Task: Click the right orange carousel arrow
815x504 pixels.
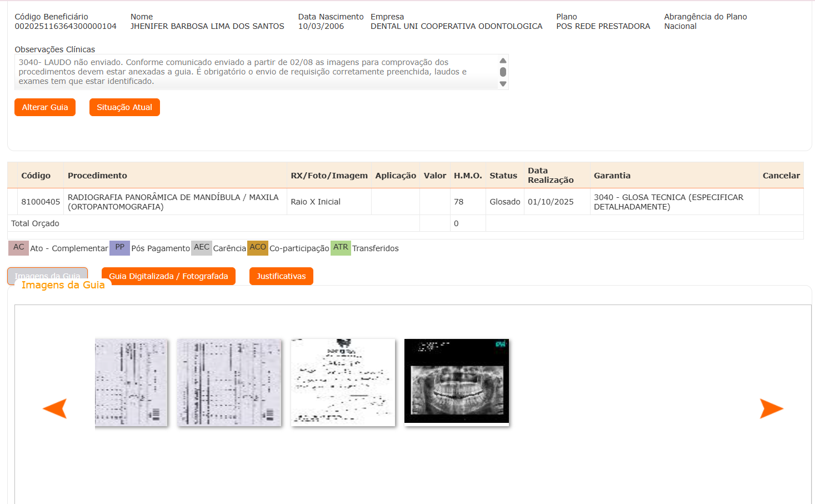Action: [x=771, y=408]
